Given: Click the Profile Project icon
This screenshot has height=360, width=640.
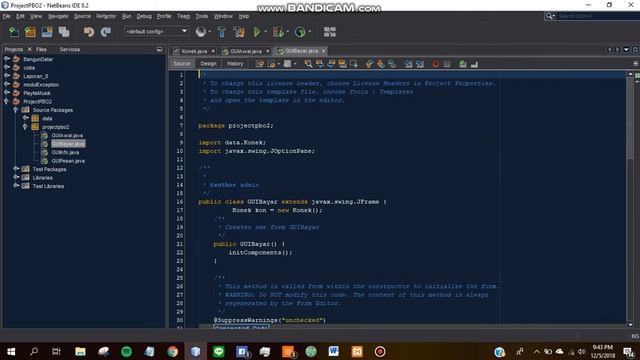Looking at the screenshot, I should pos(300,32).
